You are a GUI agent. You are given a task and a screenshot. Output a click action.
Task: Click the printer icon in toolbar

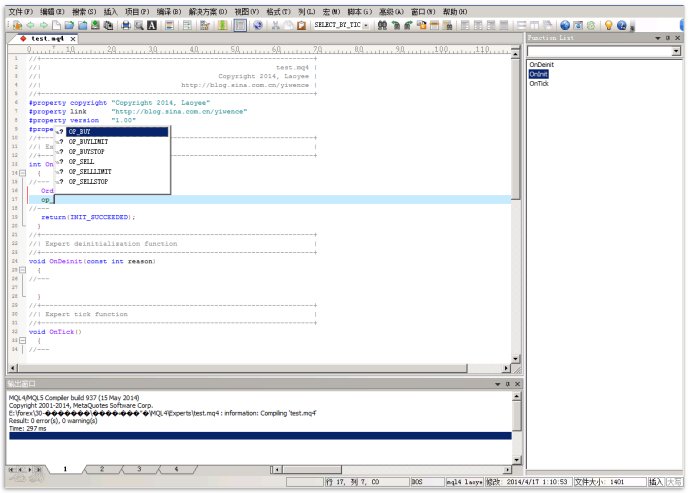pyautogui.click(x=126, y=24)
